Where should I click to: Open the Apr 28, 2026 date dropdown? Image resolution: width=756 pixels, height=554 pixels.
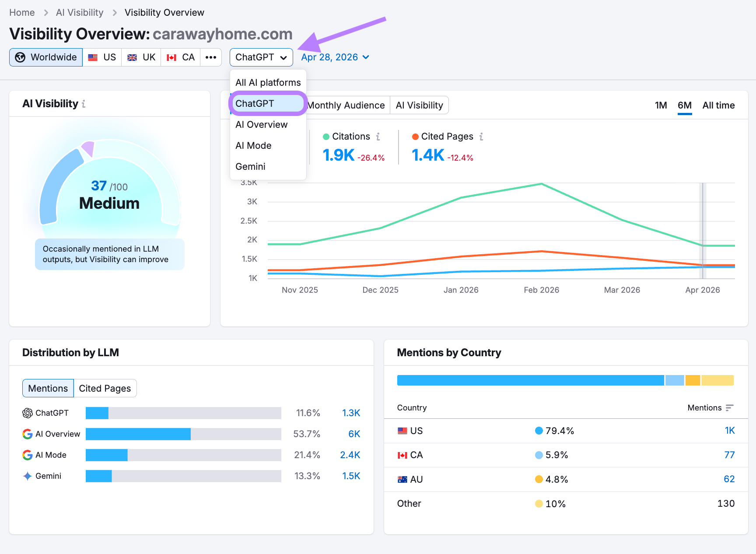335,57
